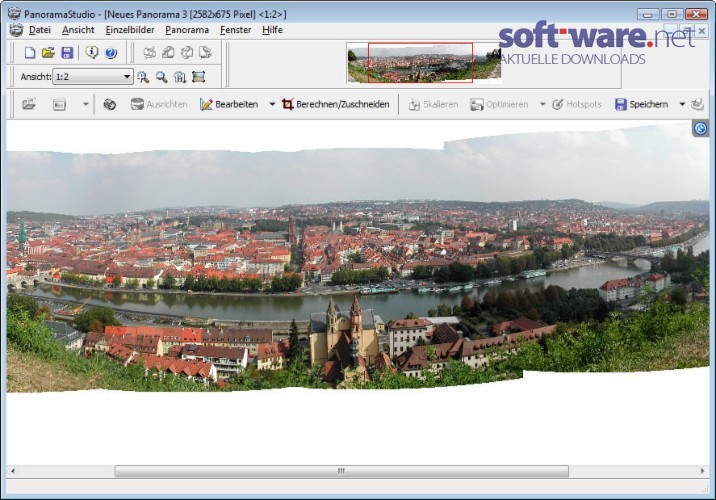The image size is (716, 500).
Task: Click the Optimieren toolbar button
Action: click(499, 104)
